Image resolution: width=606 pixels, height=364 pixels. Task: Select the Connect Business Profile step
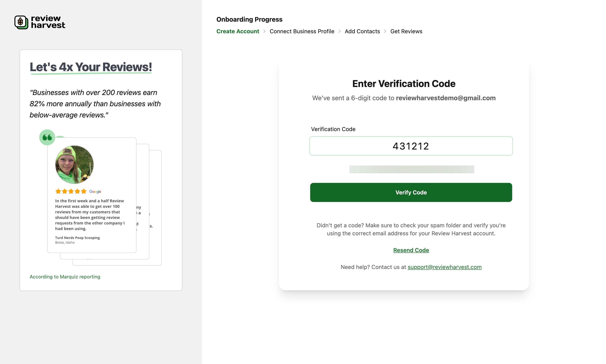pyautogui.click(x=302, y=31)
